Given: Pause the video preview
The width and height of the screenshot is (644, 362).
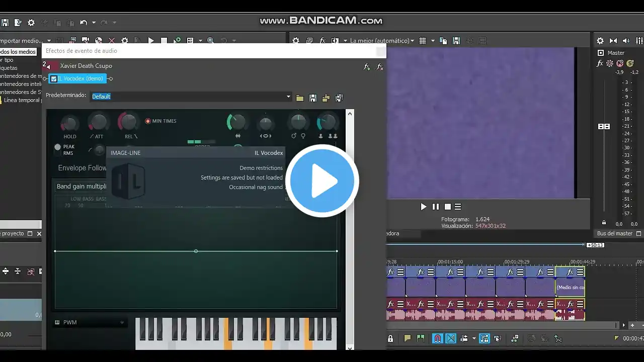Looking at the screenshot, I should tap(436, 207).
